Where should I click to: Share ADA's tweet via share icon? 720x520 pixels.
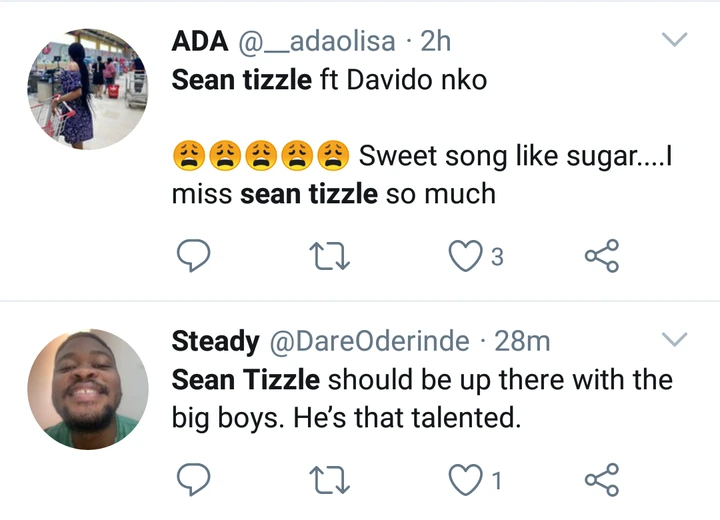(x=601, y=257)
